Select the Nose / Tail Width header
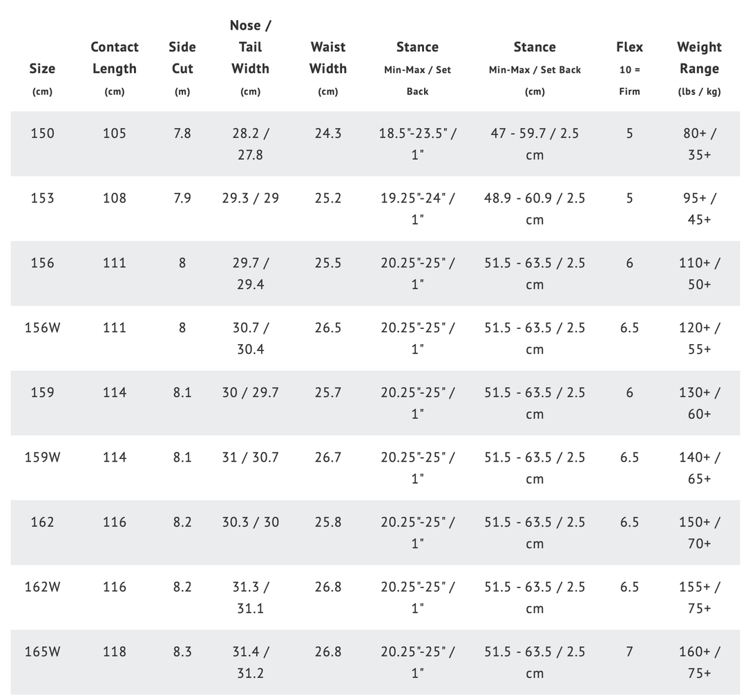Image resolution: width=746 pixels, height=700 pixels. (250, 47)
